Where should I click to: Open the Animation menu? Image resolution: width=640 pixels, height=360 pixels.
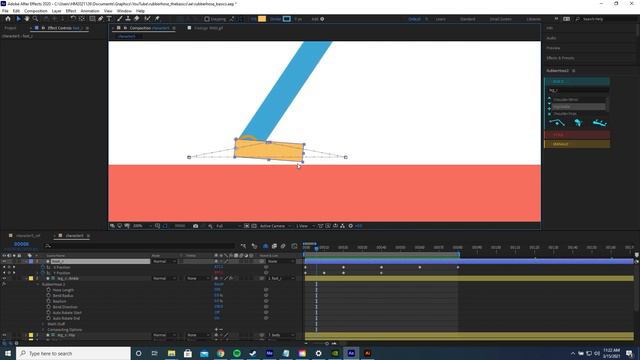pyautogui.click(x=90, y=11)
